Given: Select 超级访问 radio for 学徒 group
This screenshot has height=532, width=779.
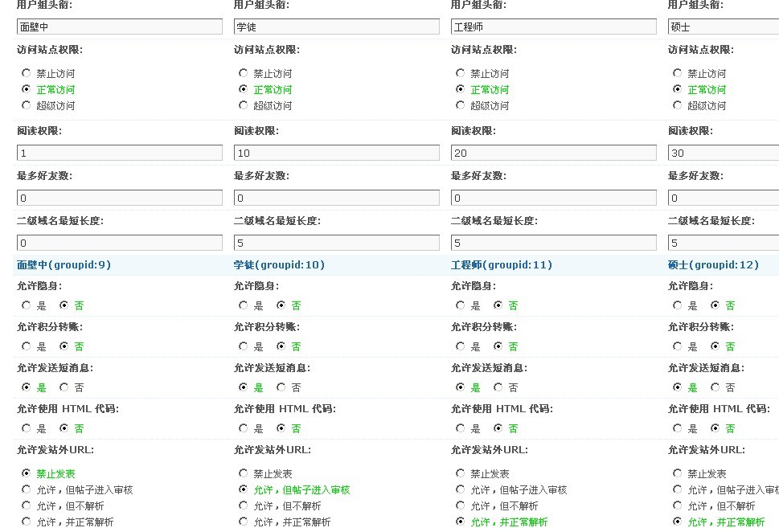Looking at the screenshot, I should 243,104.
